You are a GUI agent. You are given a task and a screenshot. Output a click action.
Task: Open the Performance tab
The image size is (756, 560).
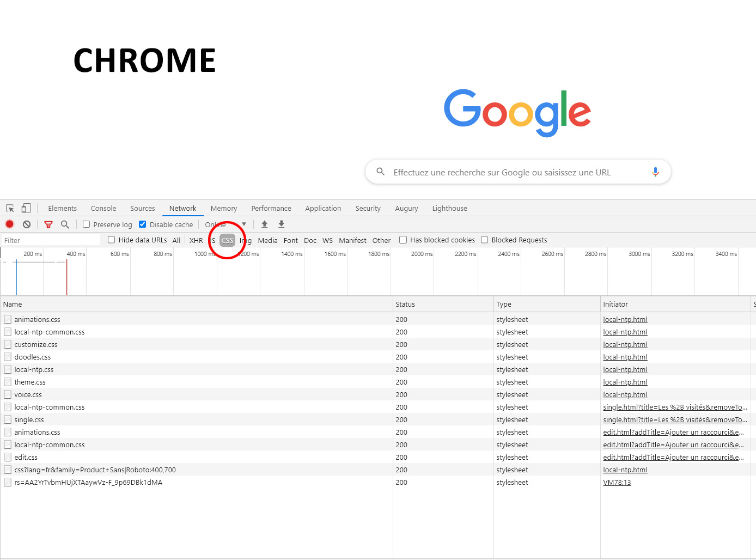click(271, 208)
